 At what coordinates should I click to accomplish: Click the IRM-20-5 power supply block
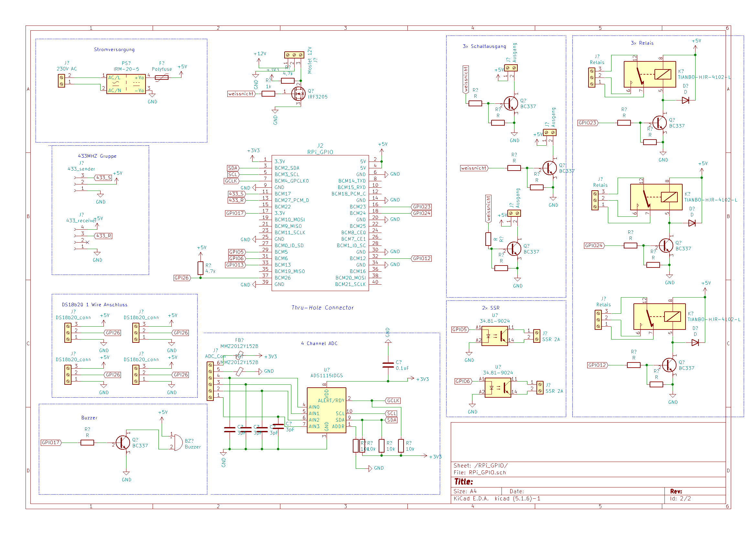click(x=126, y=84)
